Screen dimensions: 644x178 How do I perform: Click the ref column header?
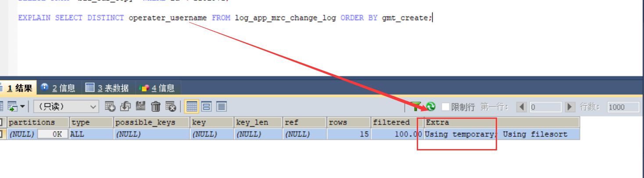[x=304, y=122]
